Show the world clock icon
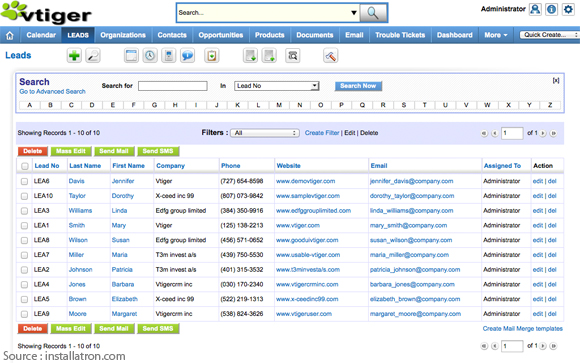This screenshot has height=363, width=580. click(150, 56)
